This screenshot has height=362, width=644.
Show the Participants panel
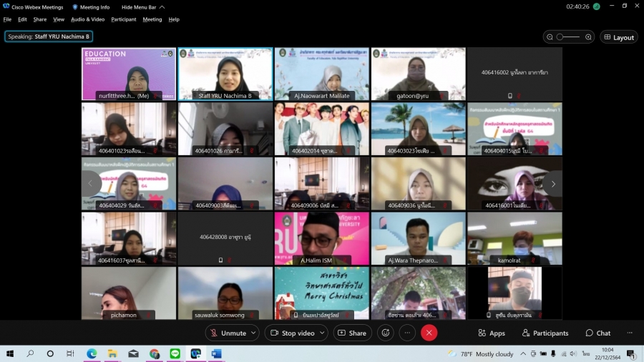coord(545,333)
